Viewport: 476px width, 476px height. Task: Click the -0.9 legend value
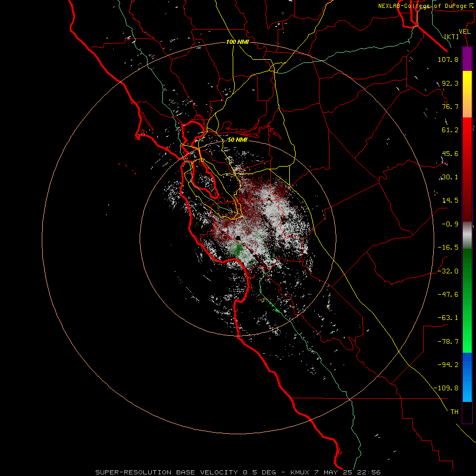(450, 224)
